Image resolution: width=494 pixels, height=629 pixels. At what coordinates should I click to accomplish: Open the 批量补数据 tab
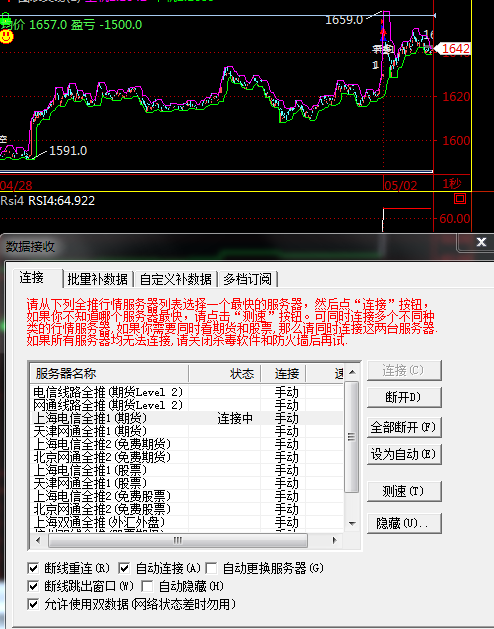pyautogui.click(x=98, y=279)
